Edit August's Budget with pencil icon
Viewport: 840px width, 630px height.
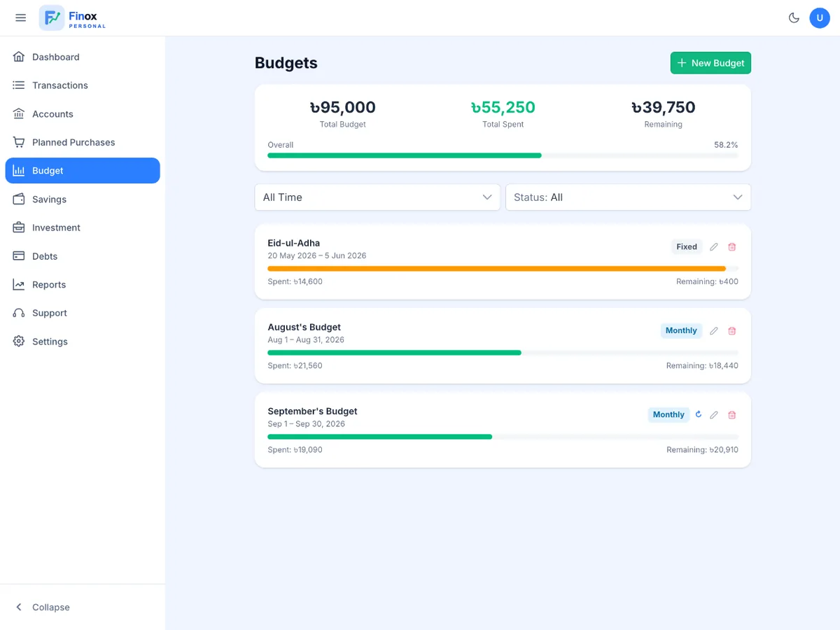[x=714, y=330]
